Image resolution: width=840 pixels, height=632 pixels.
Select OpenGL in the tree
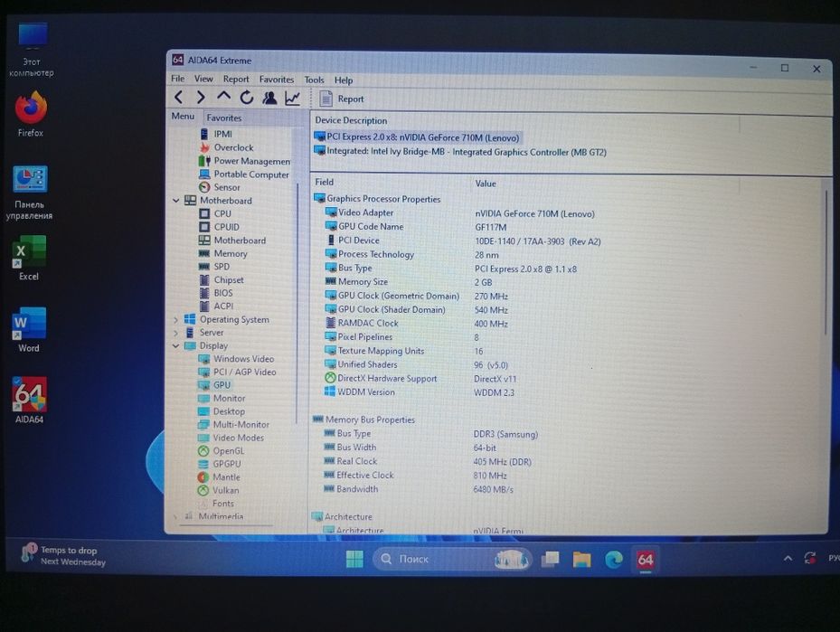click(221, 451)
